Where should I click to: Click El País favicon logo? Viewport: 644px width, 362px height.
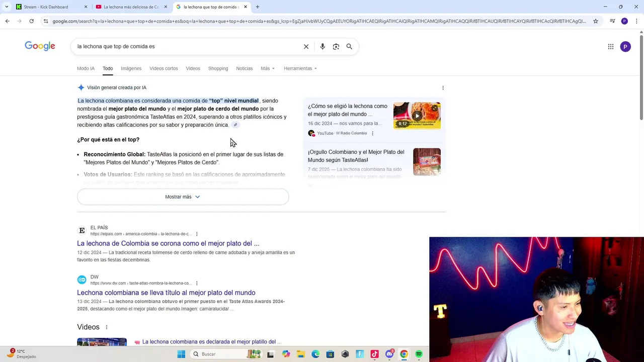[82, 230]
